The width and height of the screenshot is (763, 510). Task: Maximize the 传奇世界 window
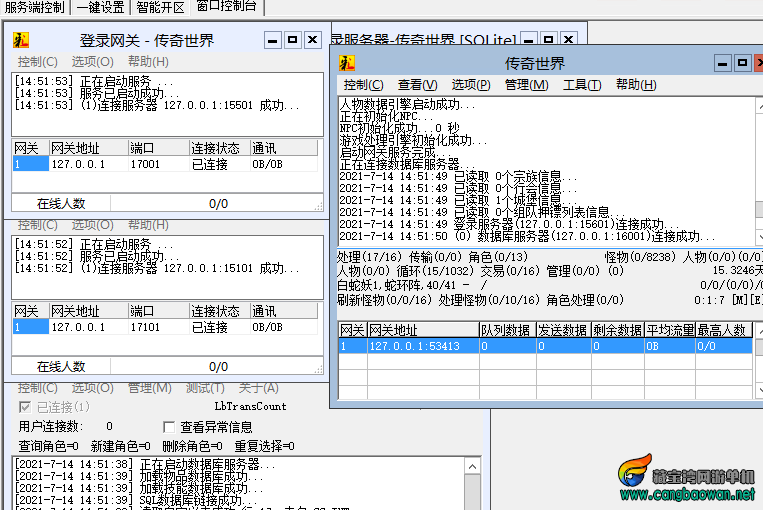pos(742,63)
